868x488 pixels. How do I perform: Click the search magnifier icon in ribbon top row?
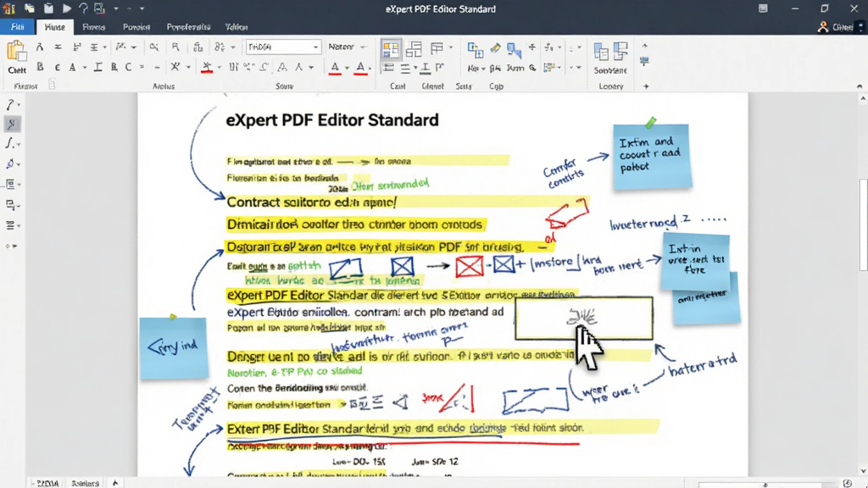tap(154, 47)
